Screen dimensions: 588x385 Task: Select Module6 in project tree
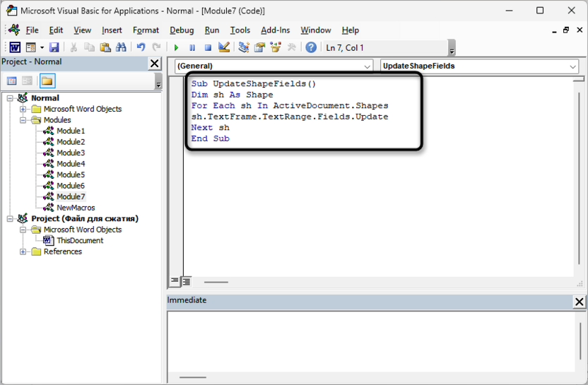(x=71, y=186)
